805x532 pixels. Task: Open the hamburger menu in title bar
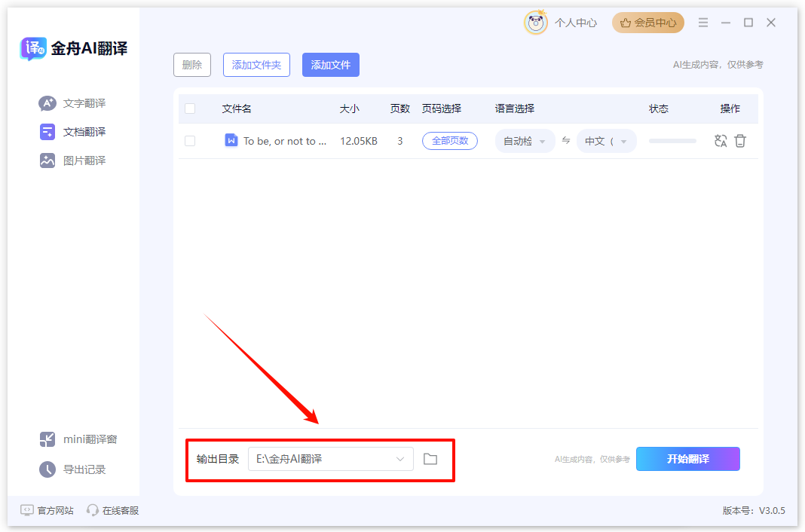click(x=702, y=23)
